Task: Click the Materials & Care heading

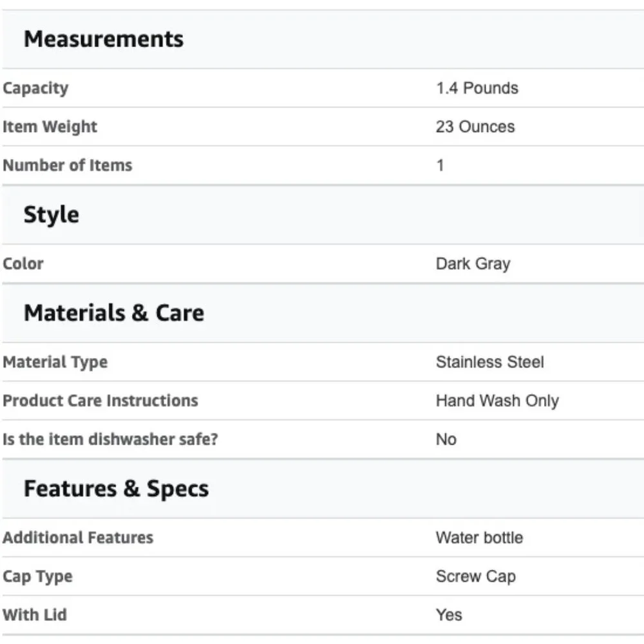Action: [x=114, y=313]
